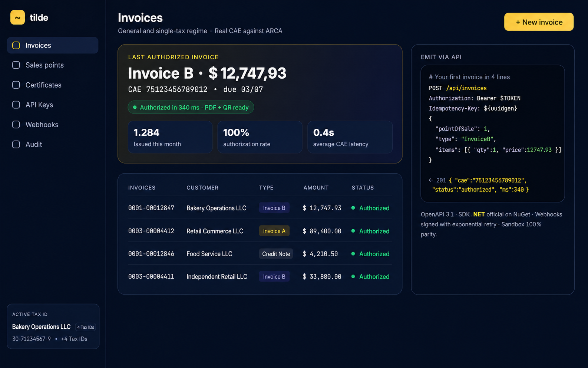The width and height of the screenshot is (588, 368).
Task: Open the Invoices menu item
Action: 53,45
